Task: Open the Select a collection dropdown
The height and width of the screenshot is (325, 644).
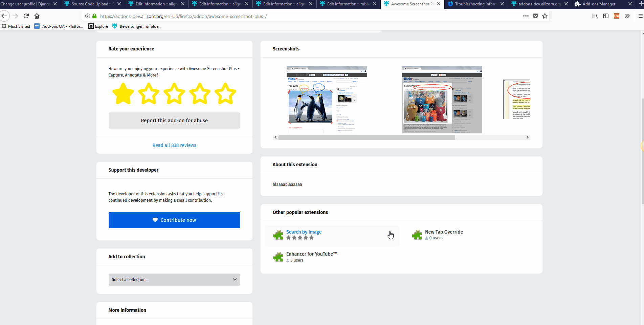Action: tap(174, 280)
